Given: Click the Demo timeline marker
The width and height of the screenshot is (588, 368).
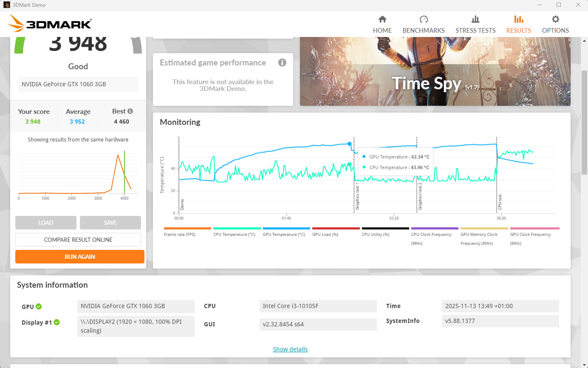Looking at the screenshot, I should click(182, 205).
